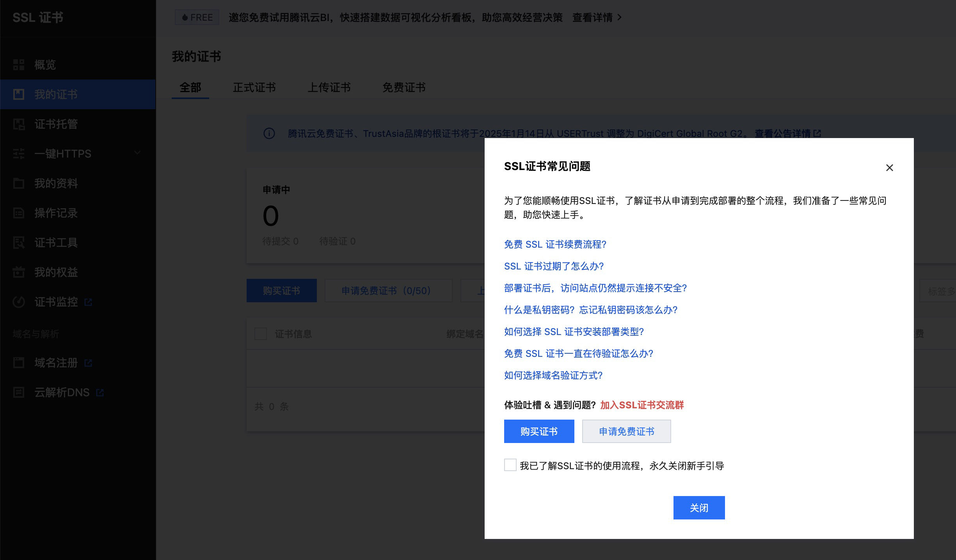Click the 我的权益 sidebar icon
956x560 pixels.
pyautogui.click(x=19, y=272)
